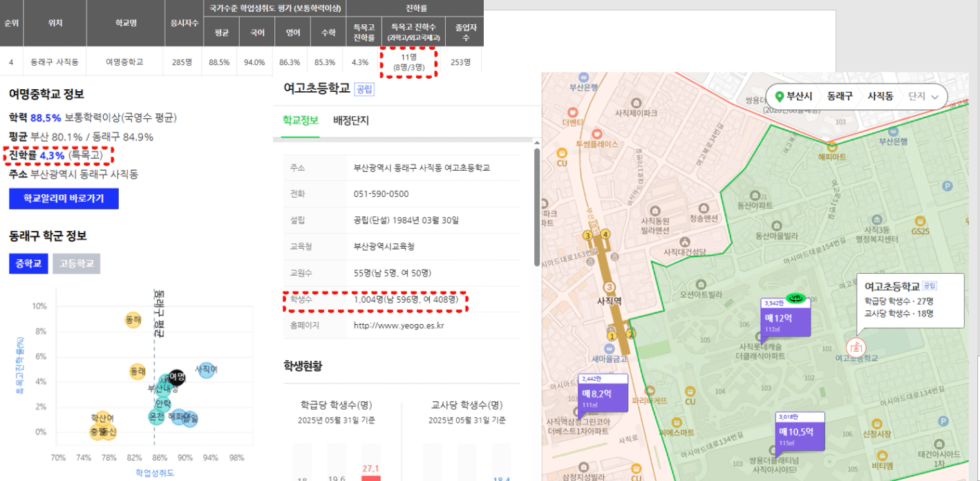Select the GS25 convenience store icon
This screenshot has height=481, width=980.
click(x=921, y=220)
